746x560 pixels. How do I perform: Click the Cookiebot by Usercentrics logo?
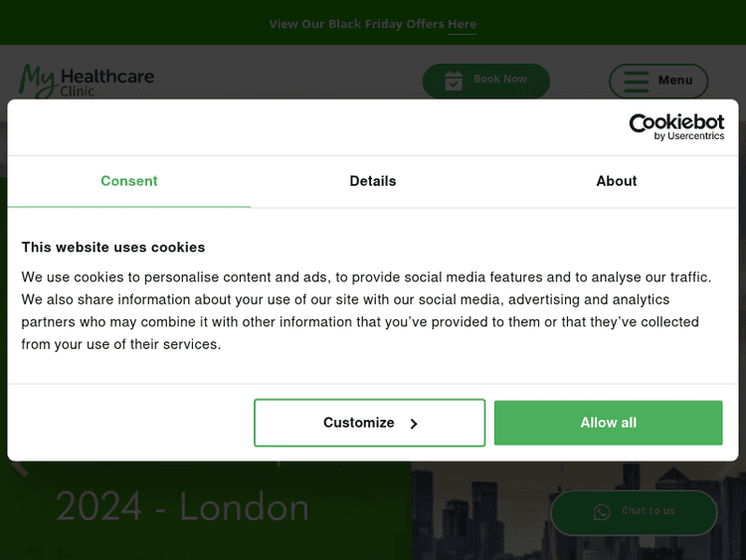tap(676, 127)
